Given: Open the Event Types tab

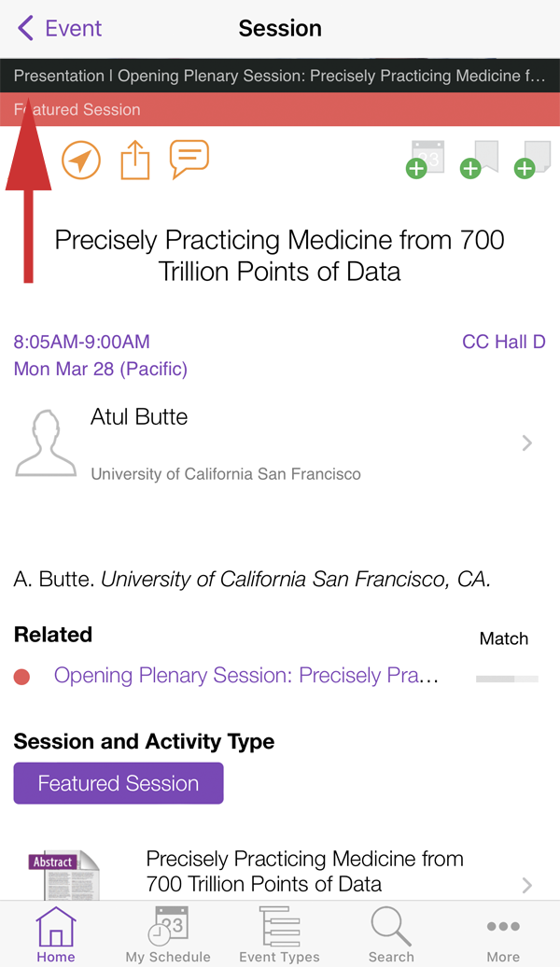Looking at the screenshot, I should (279, 934).
